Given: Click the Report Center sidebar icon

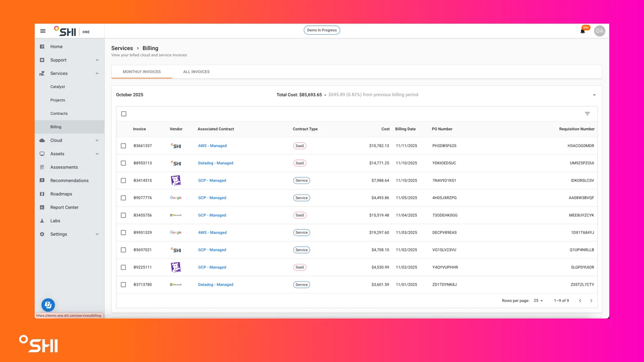Looking at the screenshot, I should pos(42,208).
